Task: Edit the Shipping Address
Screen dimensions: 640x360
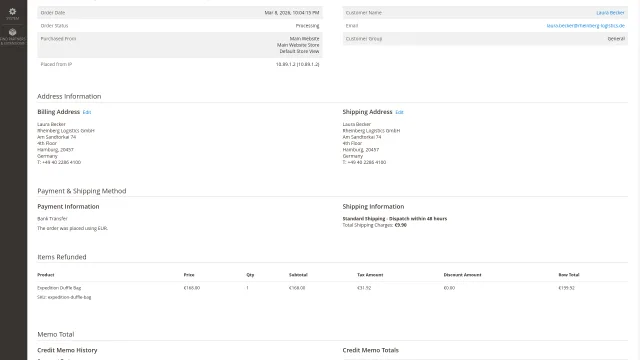Action: click(x=399, y=112)
